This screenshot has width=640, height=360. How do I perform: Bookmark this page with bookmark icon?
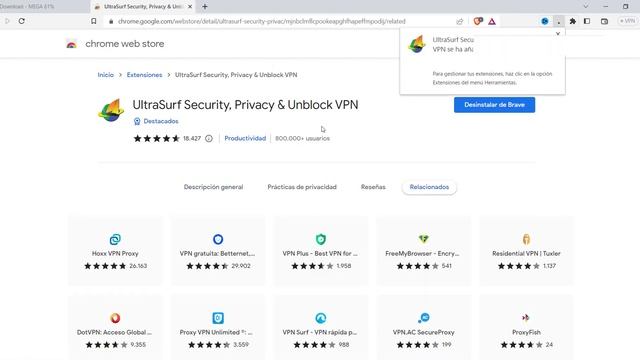click(94, 21)
